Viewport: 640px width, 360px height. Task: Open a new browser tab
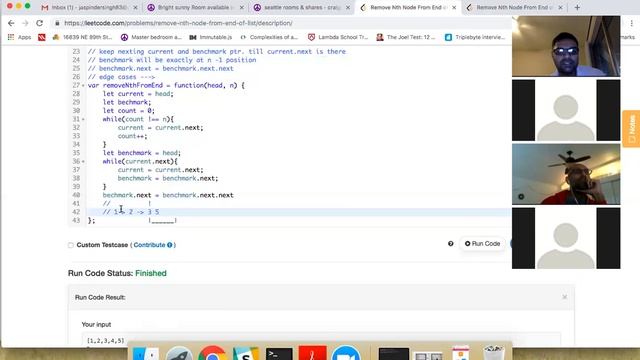pyautogui.click(x=577, y=7)
